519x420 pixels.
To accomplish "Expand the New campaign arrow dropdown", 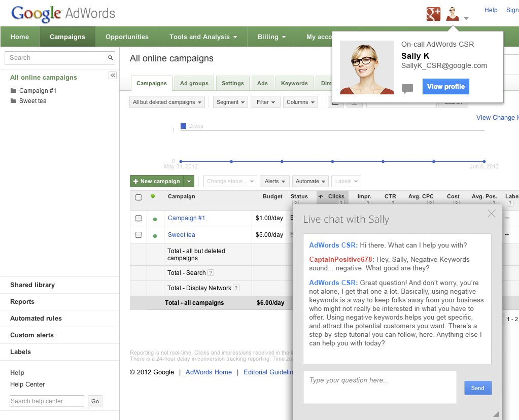I will click(189, 181).
